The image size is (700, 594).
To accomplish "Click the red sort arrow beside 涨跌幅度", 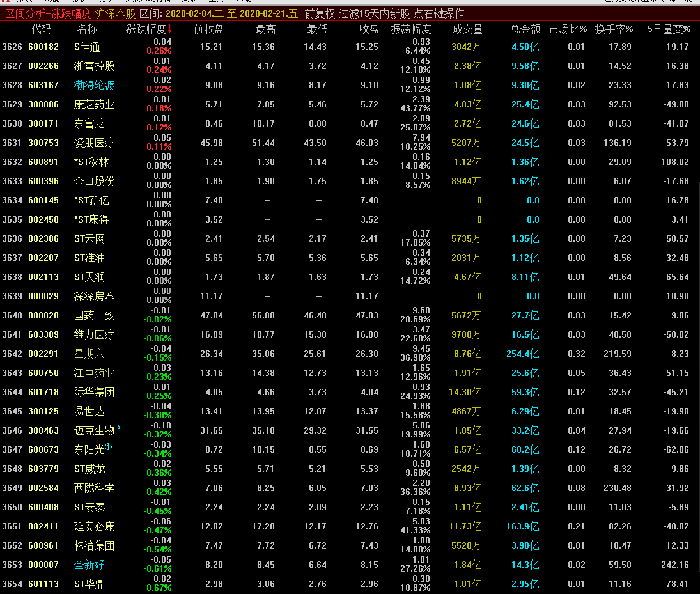I will 170,29.
